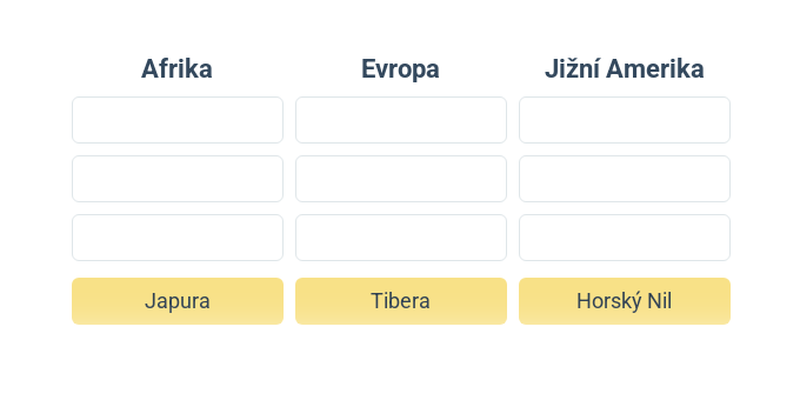Choose the river card starting with letter J

(x=178, y=301)
